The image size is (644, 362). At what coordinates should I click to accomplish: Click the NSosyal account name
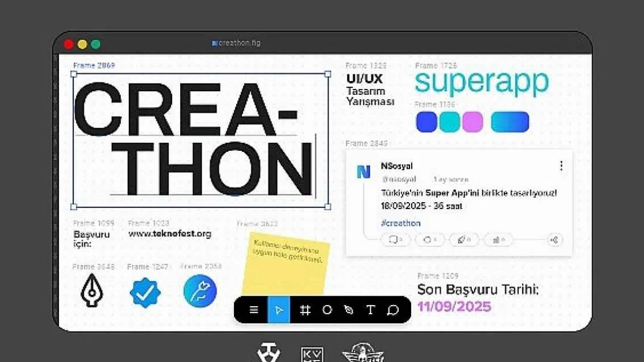point(397,166)
